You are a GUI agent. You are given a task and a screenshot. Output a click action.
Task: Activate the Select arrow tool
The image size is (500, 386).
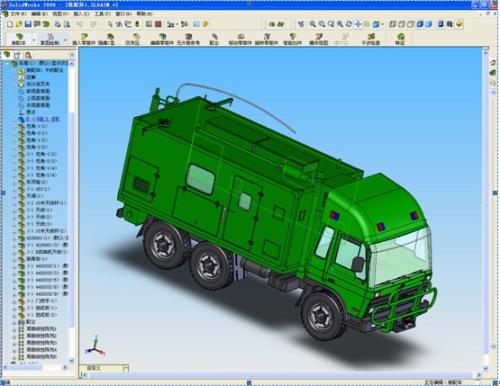point(110,24)
